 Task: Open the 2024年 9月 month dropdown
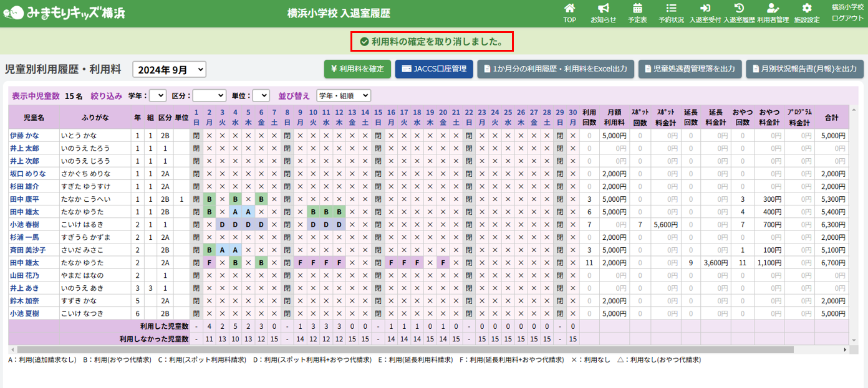click(x=169, y=70)
